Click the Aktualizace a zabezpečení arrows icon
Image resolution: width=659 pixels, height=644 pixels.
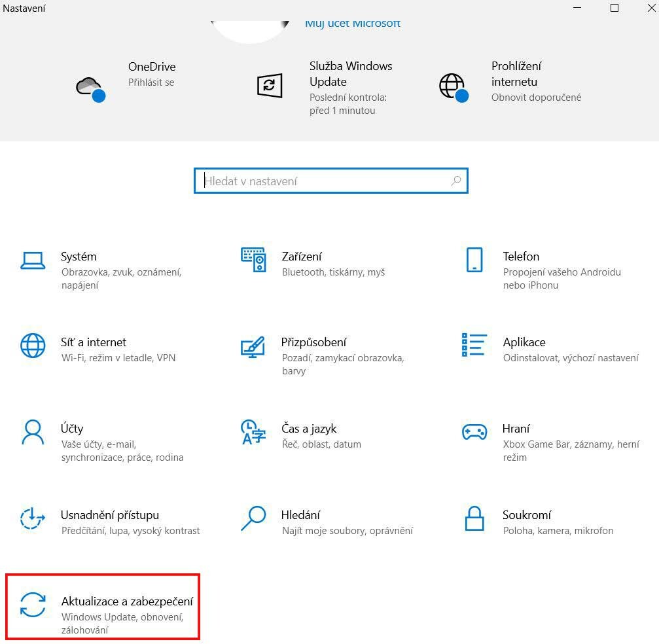(33, 605)
